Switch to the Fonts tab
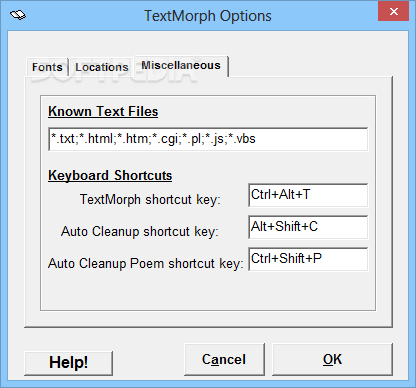 coord(47,67)
